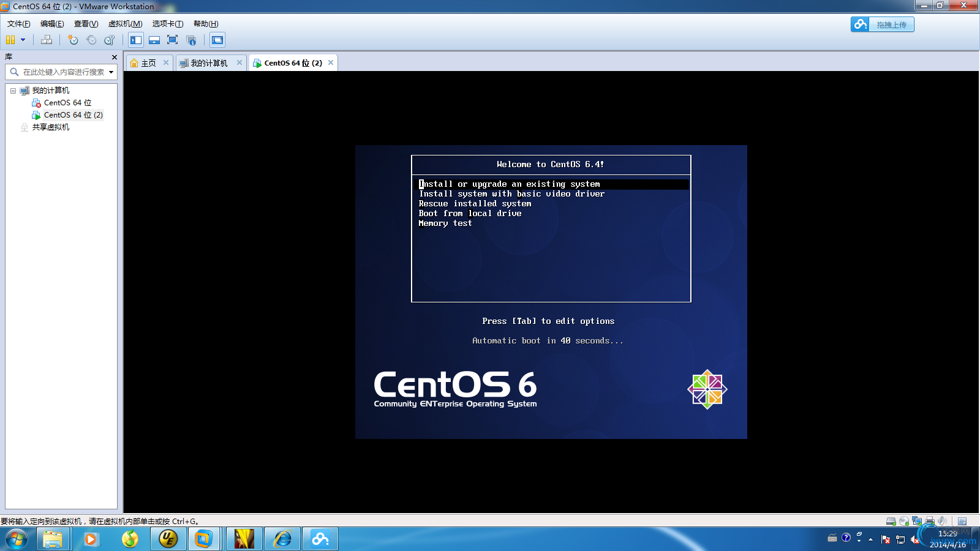980x551 pixels.
Task: Click the send Ctrl+Alt+Del toolbar icon
Action: [47, 40]
